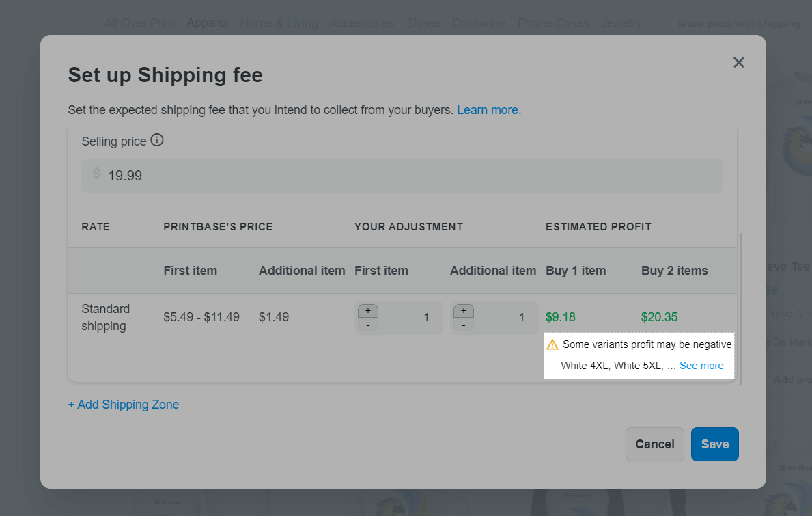Increase Additional item adjustment with plus button
Viewport: 812px width, 516px height.
464,311
